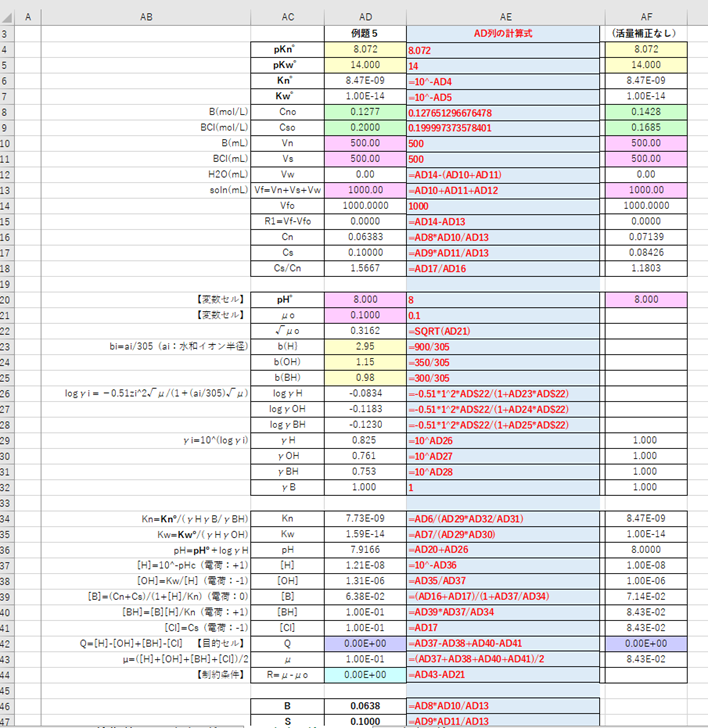This screenshot has height=728, width=708.
Task: Select the purple Q target cell in column AD
Action: [365, 644]
